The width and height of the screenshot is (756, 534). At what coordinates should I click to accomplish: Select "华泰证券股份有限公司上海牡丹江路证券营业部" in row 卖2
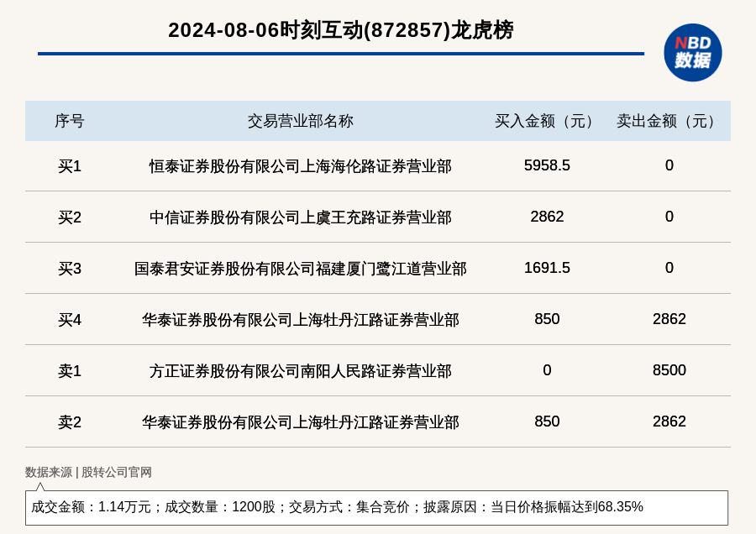click(301, 422)
